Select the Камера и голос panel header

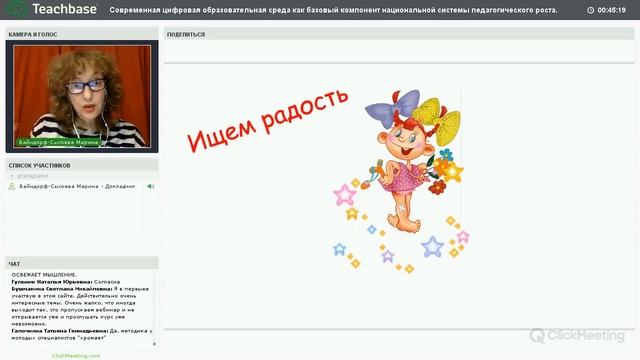(82, 34)
